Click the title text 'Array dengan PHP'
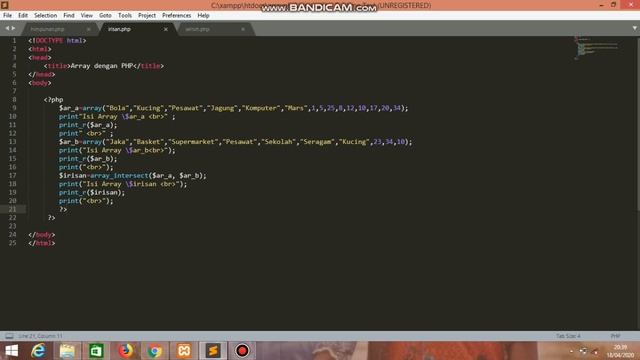This screenshot has height=360, width=640. [102, 66]
